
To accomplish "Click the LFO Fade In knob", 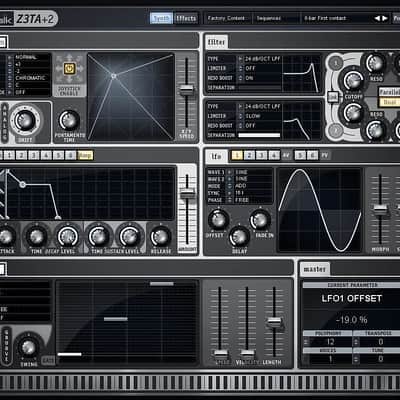I will tap(260, 220).
